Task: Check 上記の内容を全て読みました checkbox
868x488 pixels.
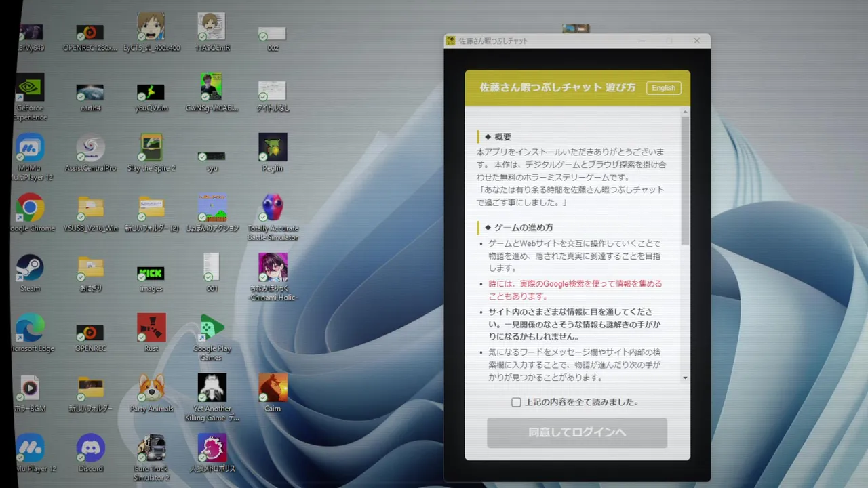Action: coord(516,402)
